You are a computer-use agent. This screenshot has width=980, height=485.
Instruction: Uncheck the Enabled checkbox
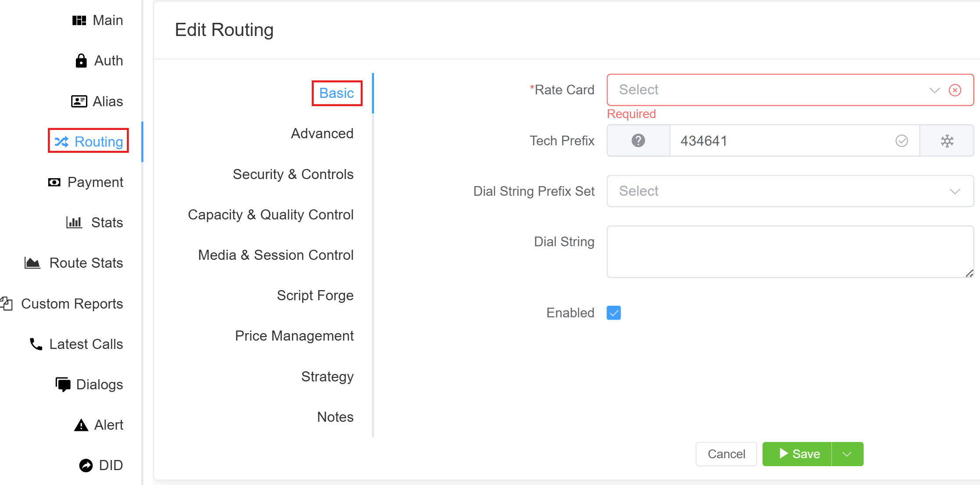click(x=614, y=313)
